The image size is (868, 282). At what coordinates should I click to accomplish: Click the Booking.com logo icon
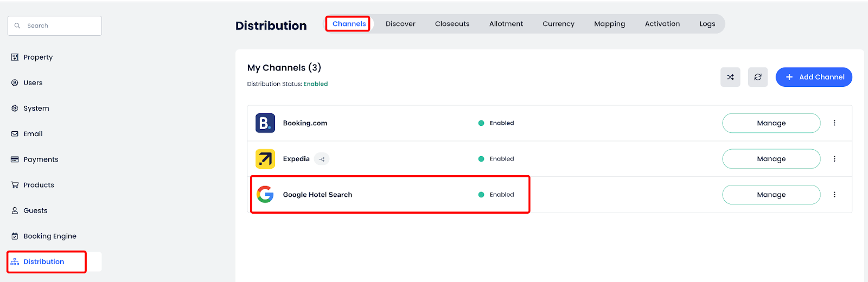[x=265, y=123]
